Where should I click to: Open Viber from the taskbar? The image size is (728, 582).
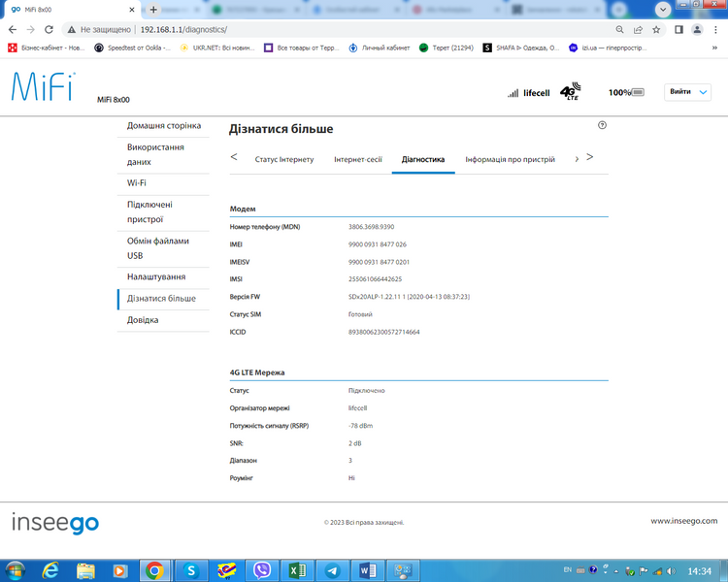click(x=262, y=570)
